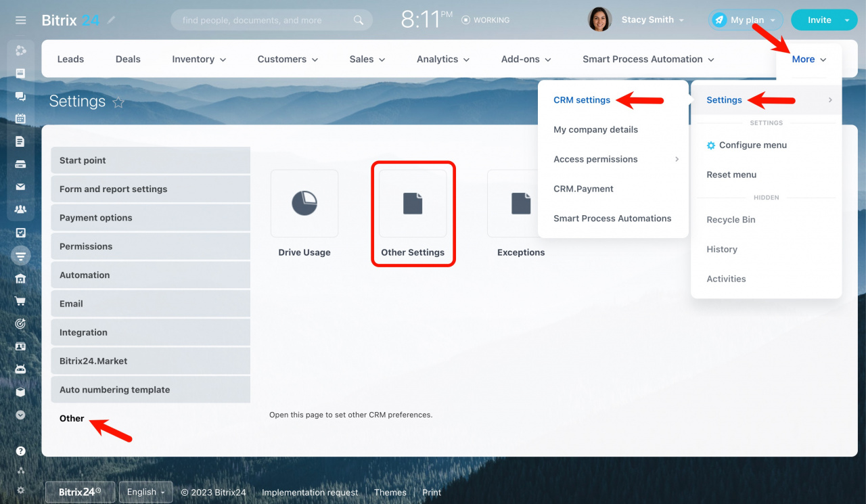Go to the Leads tab

[x=70, y=60]
